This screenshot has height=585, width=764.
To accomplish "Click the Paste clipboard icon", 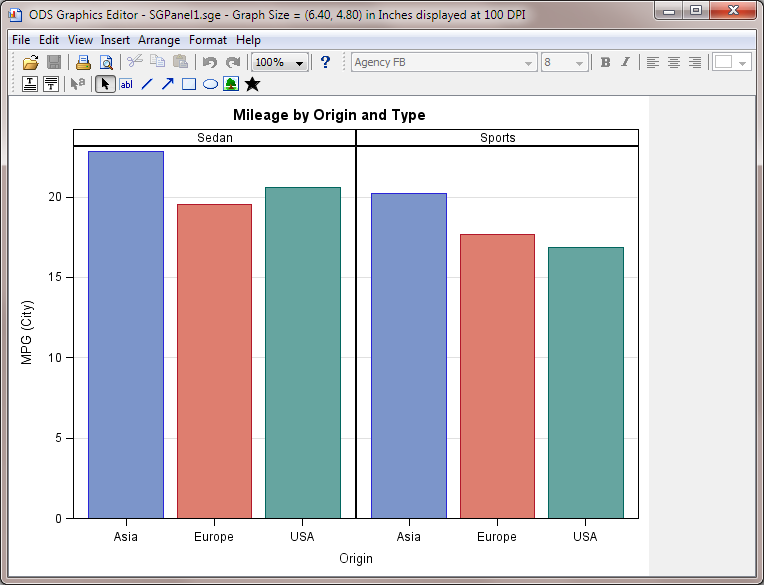I will click(x=180, y=61).
